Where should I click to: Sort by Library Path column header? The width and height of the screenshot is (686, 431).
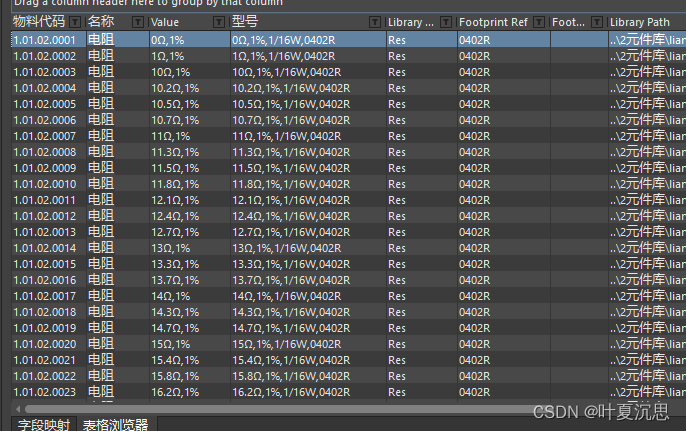[640, 22]
